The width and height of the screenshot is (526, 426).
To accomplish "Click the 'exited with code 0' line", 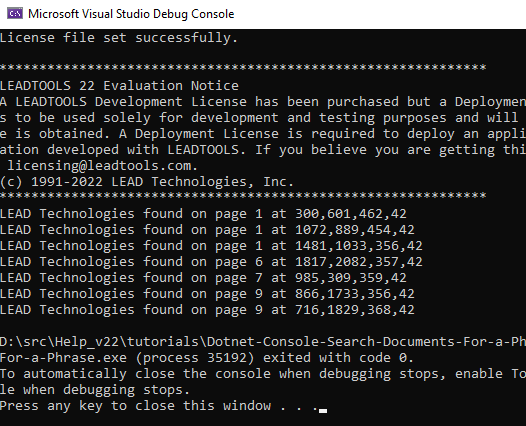I will pos(207,358).
